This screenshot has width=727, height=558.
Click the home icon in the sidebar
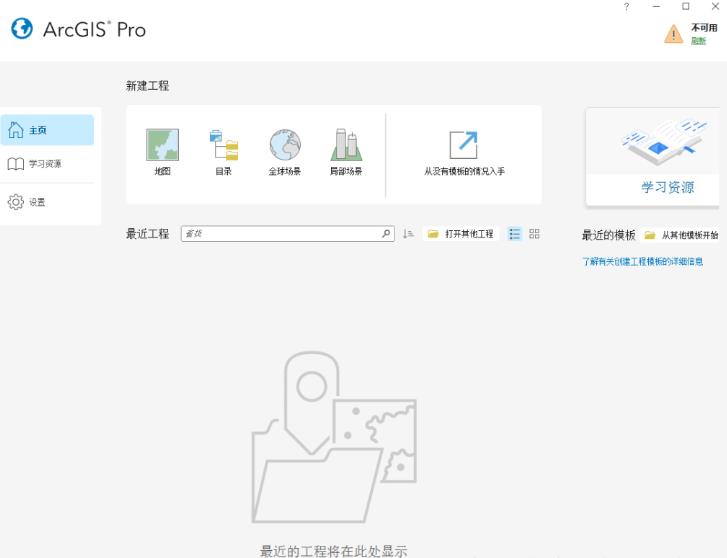(16, 130)
